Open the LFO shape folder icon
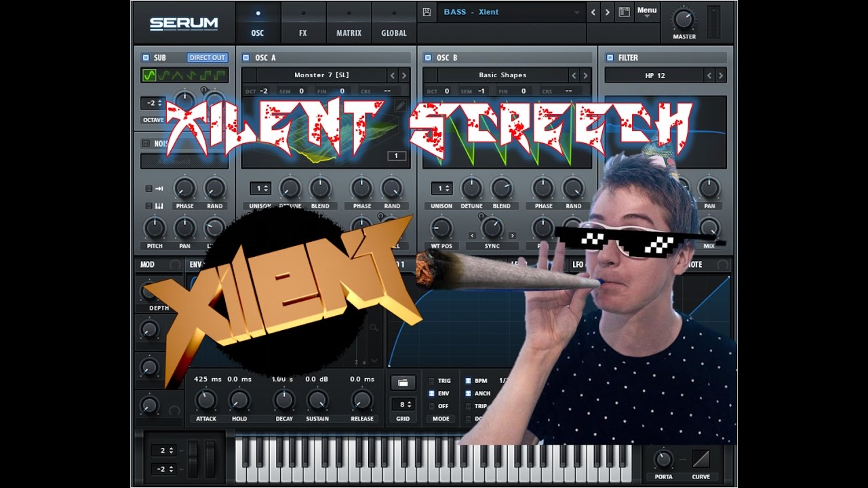Screen dimensions: 868x488 coord(403,383)
